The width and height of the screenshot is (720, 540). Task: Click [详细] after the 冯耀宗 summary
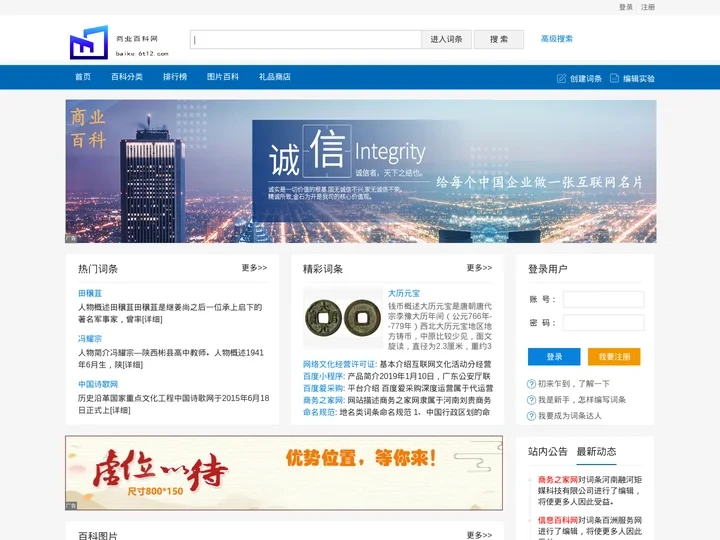[133, 365]
